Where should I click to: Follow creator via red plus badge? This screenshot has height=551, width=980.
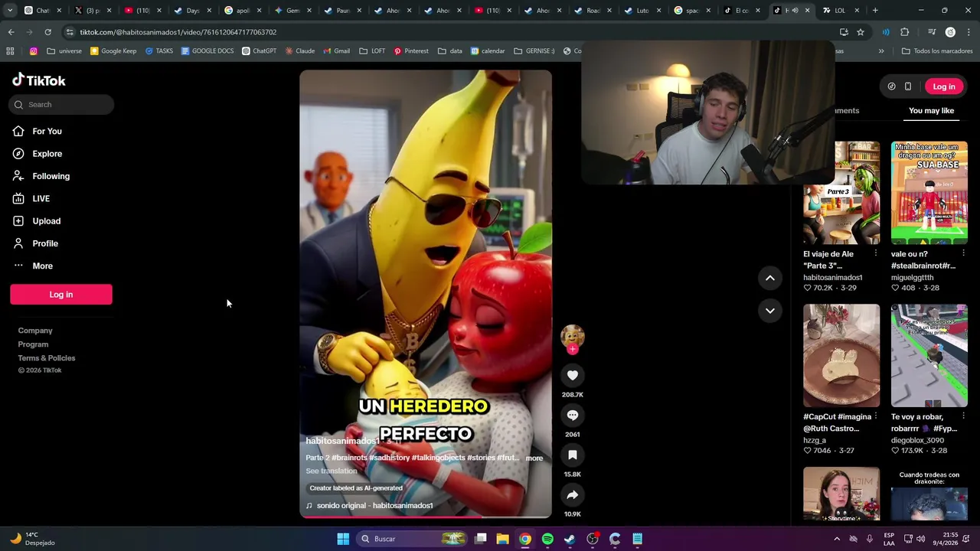pos(572,349)
